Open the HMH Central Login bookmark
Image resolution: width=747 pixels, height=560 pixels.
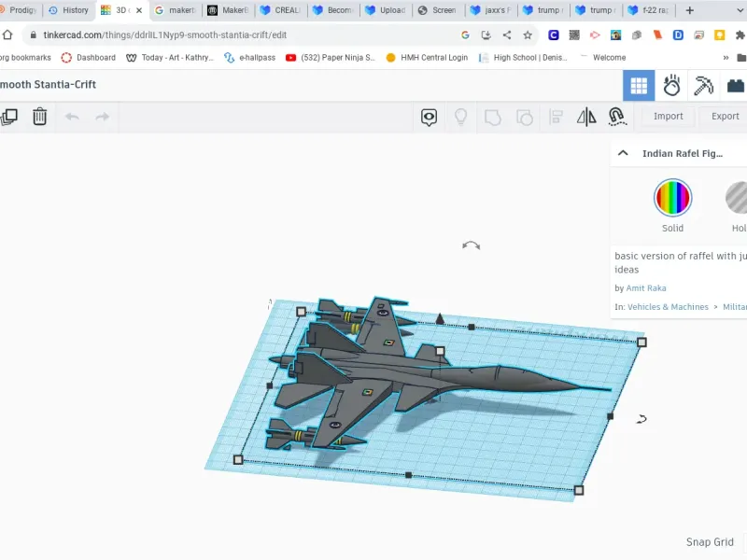click(x=427, y=58)
